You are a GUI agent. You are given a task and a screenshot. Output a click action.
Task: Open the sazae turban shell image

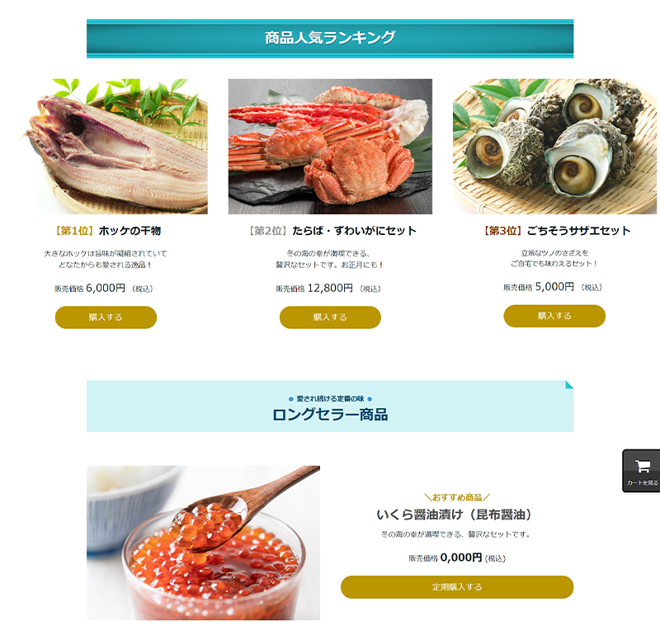click(554, 147)
